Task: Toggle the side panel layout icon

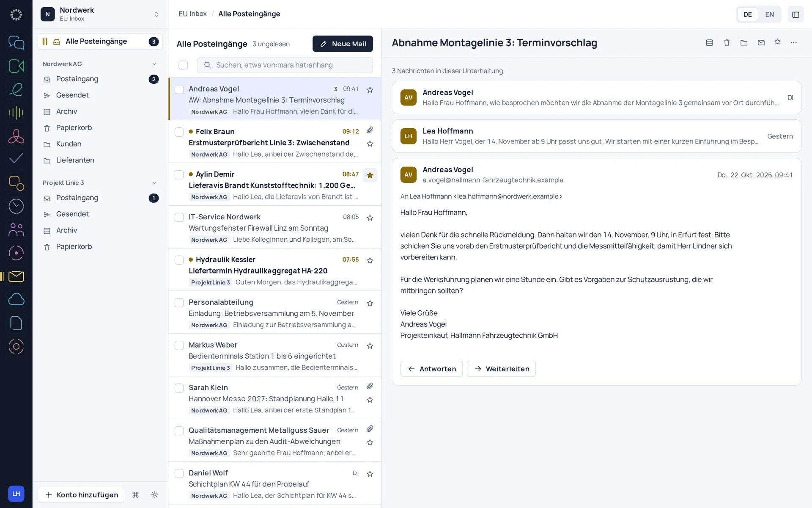Action: tap(796, 14)
